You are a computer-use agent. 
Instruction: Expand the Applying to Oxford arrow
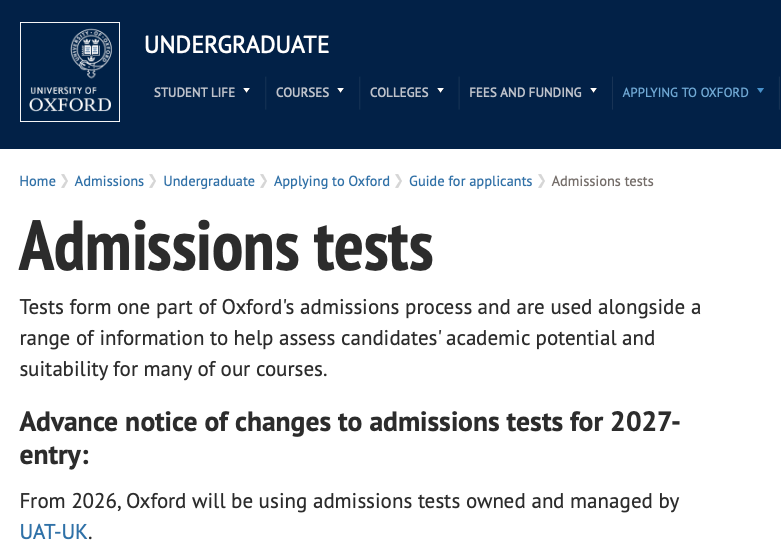click(x=760, y=90)
